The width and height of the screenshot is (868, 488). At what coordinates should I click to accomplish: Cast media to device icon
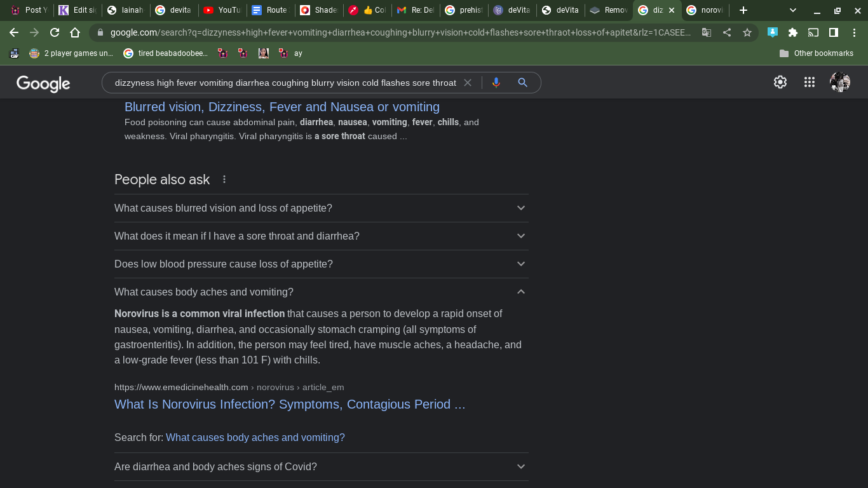point(813,32)
